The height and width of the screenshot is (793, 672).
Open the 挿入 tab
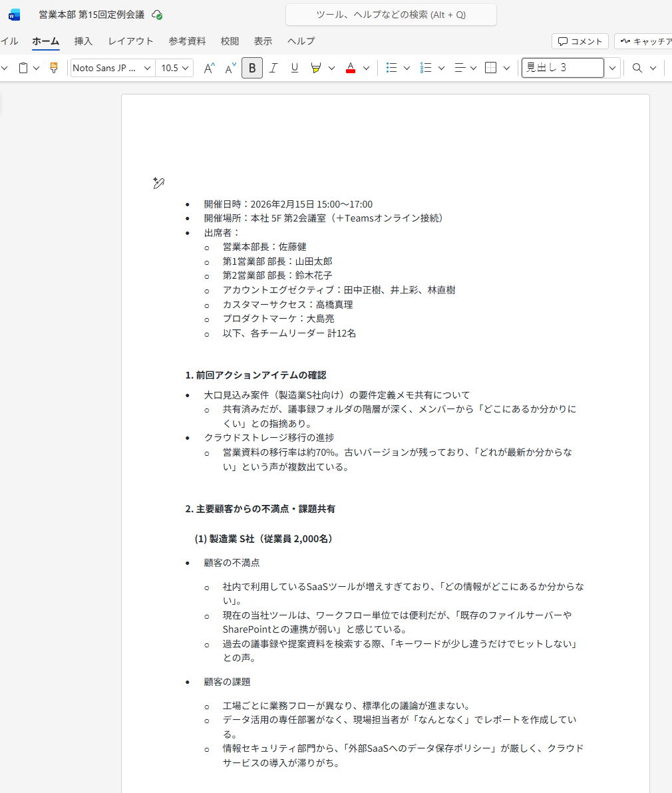(x=83, y=41)
